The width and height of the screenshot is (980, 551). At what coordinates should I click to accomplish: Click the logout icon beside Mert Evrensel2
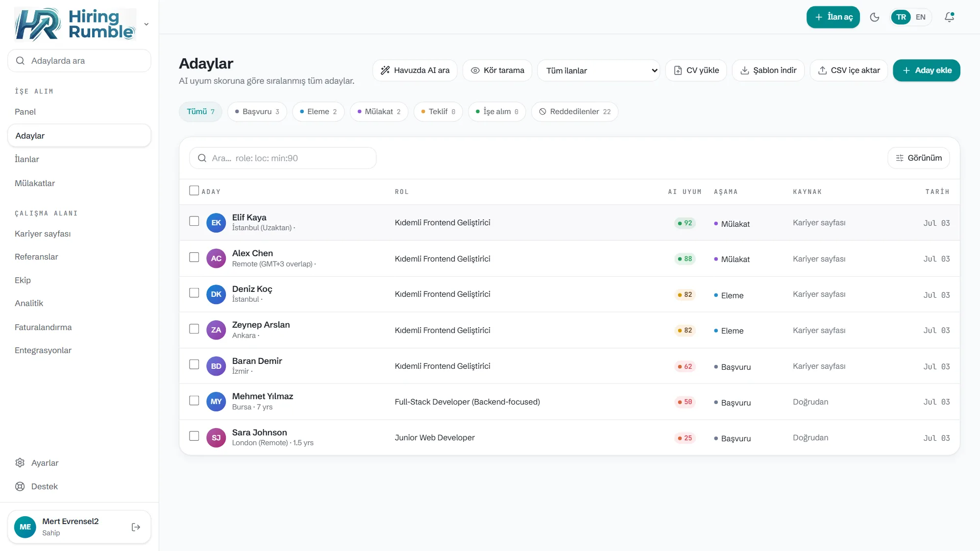pyautogui.click(x=136, y=527)
